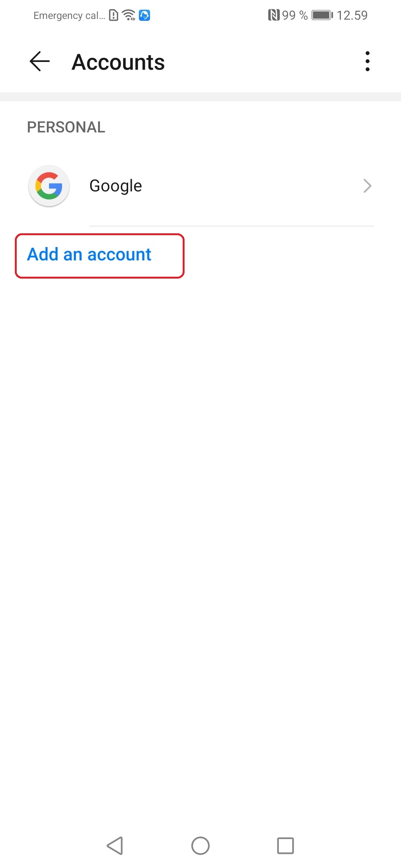Tap the Android home circle button
The width and height of the screenshot is (401, 868).
click(200, 846)
